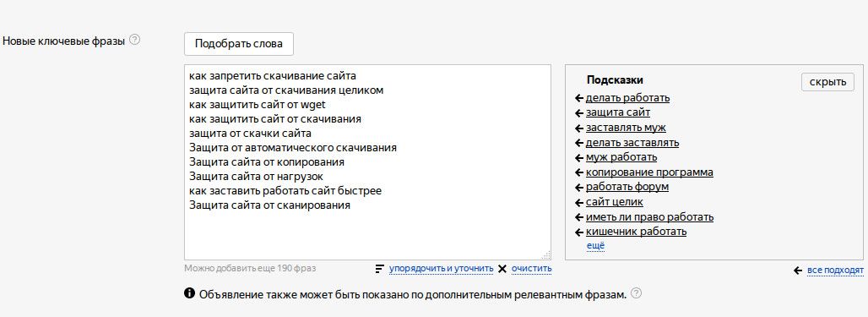868x317 pixels.
Task: Click help icon after дополнительным релевантным фразам
Action: coord(636,293)
